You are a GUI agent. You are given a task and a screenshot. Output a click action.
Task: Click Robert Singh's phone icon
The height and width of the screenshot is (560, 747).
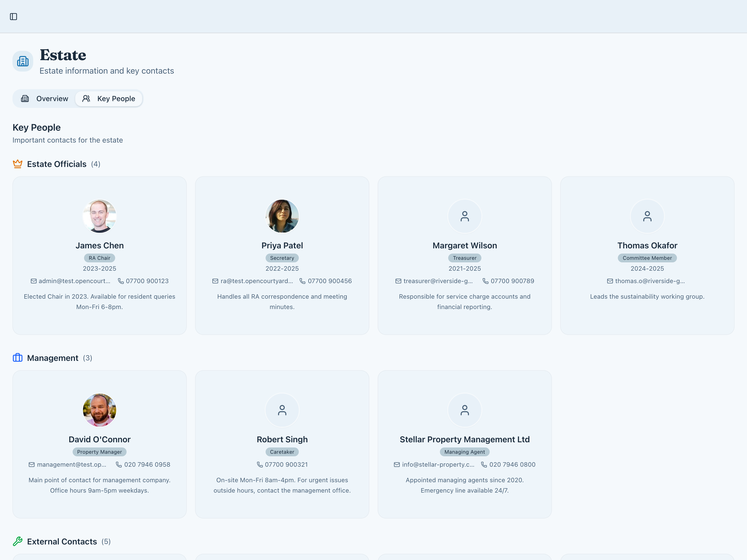pos(260,465)
